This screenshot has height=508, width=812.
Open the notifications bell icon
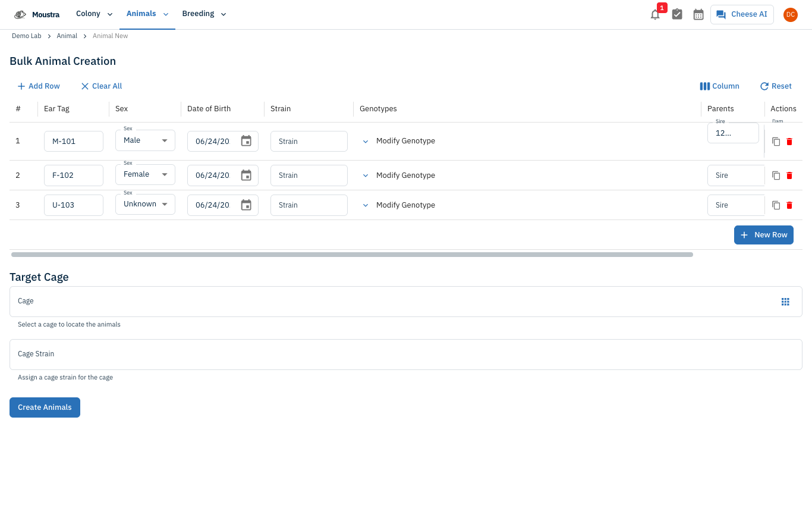tap(655, 14)
